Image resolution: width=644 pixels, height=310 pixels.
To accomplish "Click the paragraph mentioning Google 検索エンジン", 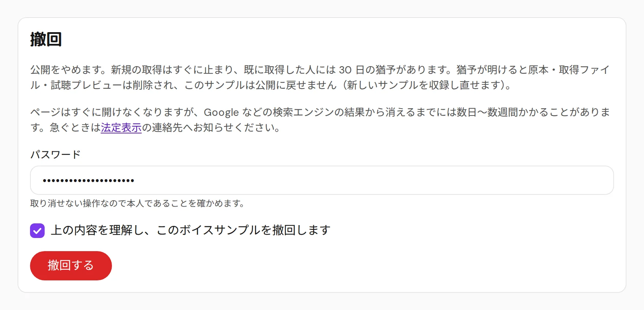I will point(320,120).
